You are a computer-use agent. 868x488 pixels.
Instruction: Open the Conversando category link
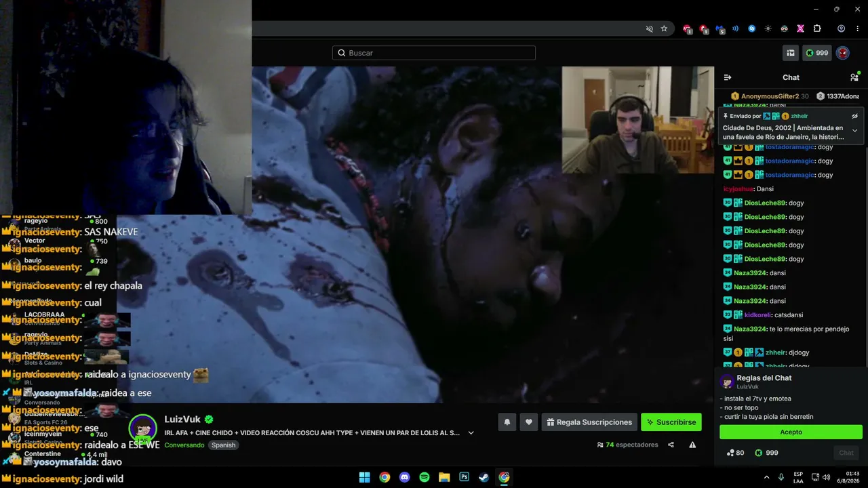pos(184,445)
